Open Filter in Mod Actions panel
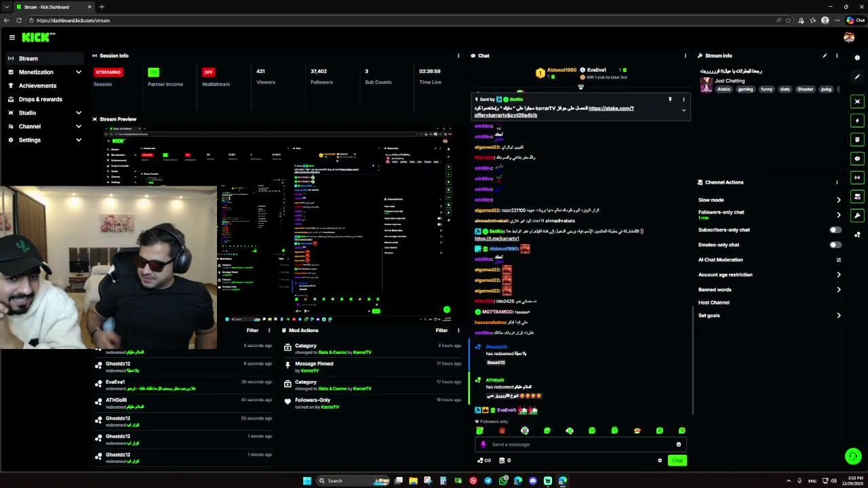 [x=441, y=330]
